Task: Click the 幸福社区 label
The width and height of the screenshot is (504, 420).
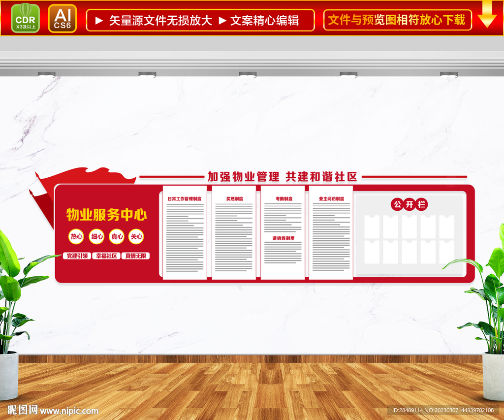Action: pyautogui.click(x=106, y=256)
